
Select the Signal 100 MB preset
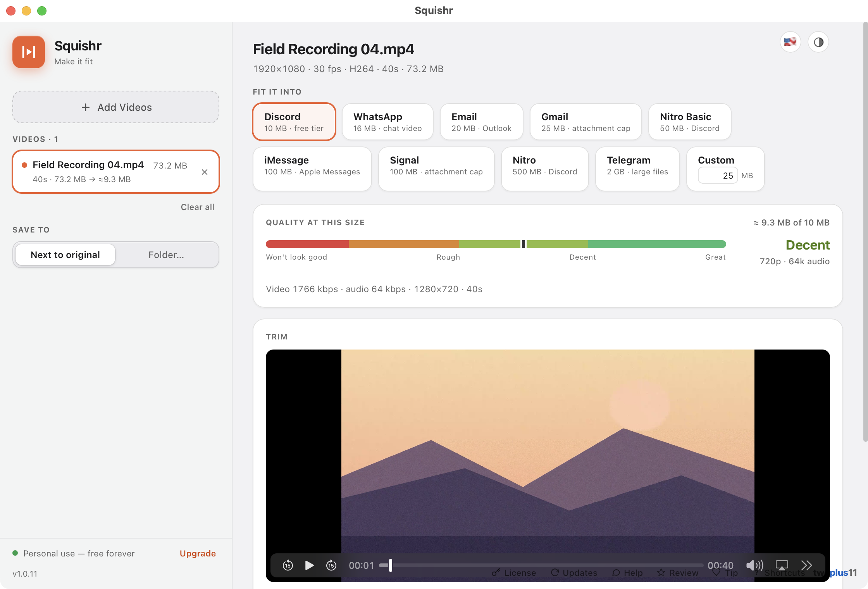coord(436,169)
